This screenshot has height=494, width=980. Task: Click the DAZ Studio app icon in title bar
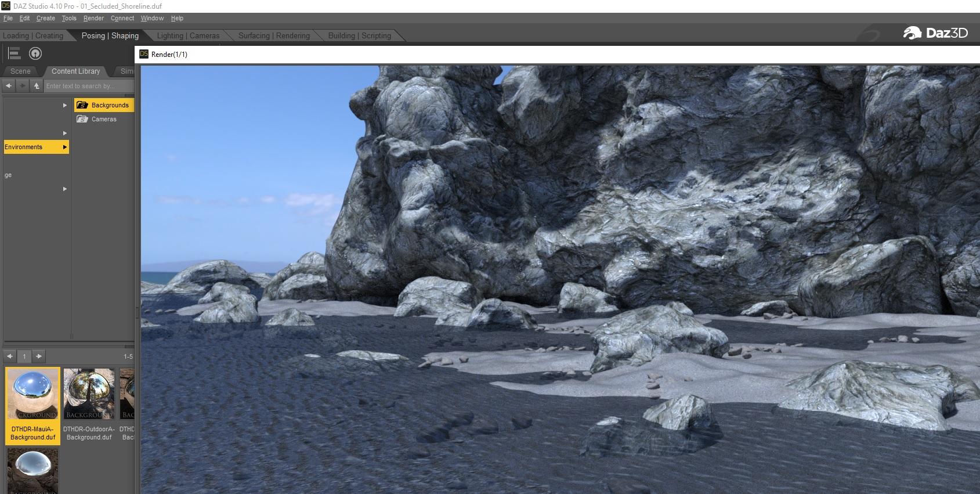pyautogui.click(x=6, y=6)
